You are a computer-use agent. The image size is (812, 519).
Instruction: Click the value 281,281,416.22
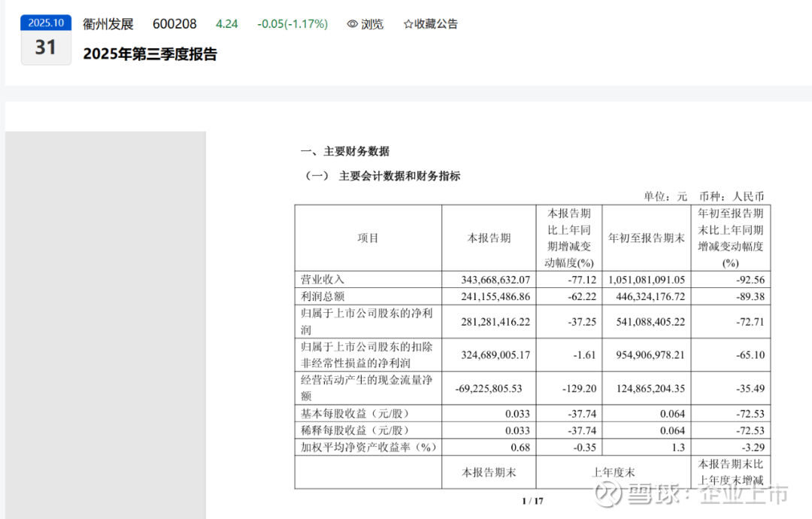[495, 322]
